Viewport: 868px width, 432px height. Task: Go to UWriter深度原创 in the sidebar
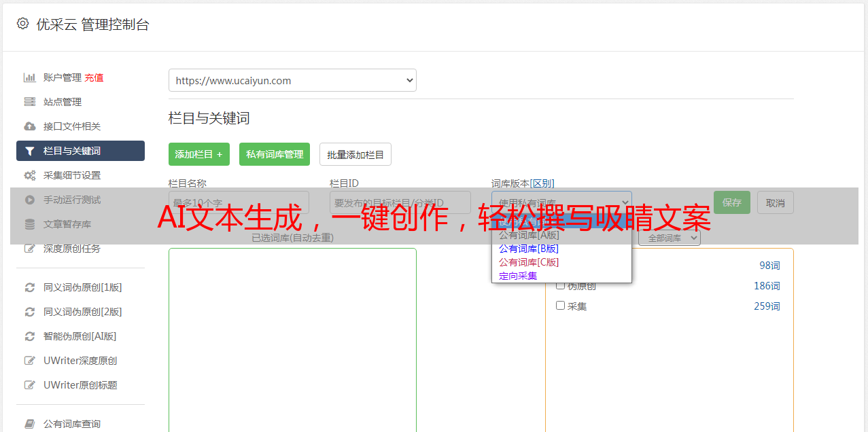coord(80,361)
